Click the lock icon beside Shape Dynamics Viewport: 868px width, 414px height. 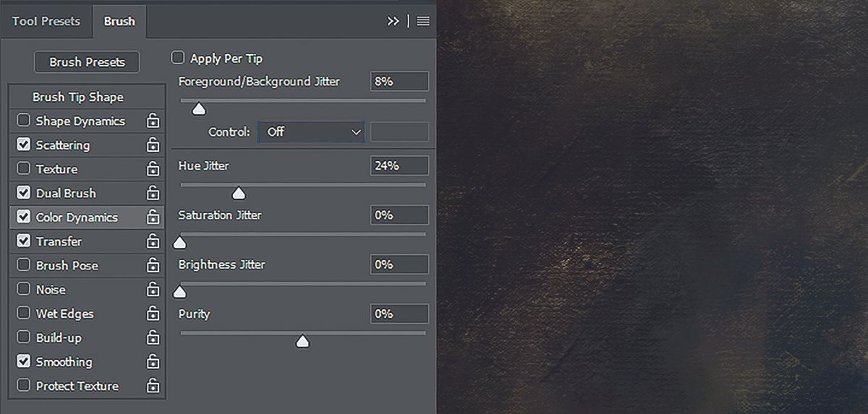tap(153, 121)
